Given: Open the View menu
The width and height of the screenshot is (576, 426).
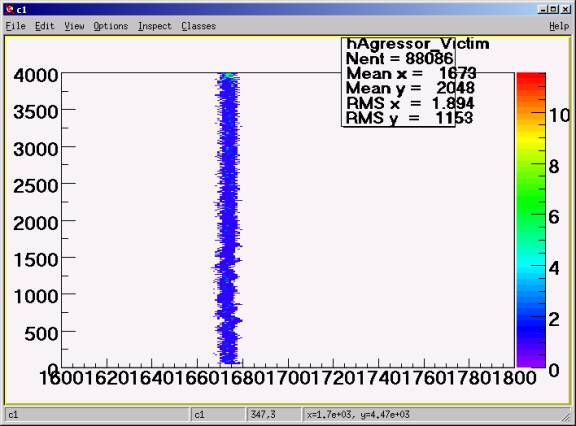Looking at the screenshot, I should click(x=74, y=26).
